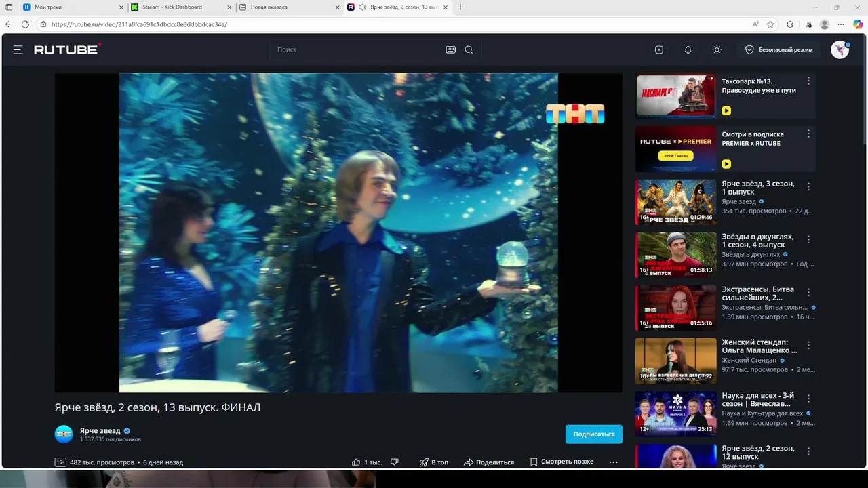Open the Таксопарк №13 thumbnail

(675, 96)
